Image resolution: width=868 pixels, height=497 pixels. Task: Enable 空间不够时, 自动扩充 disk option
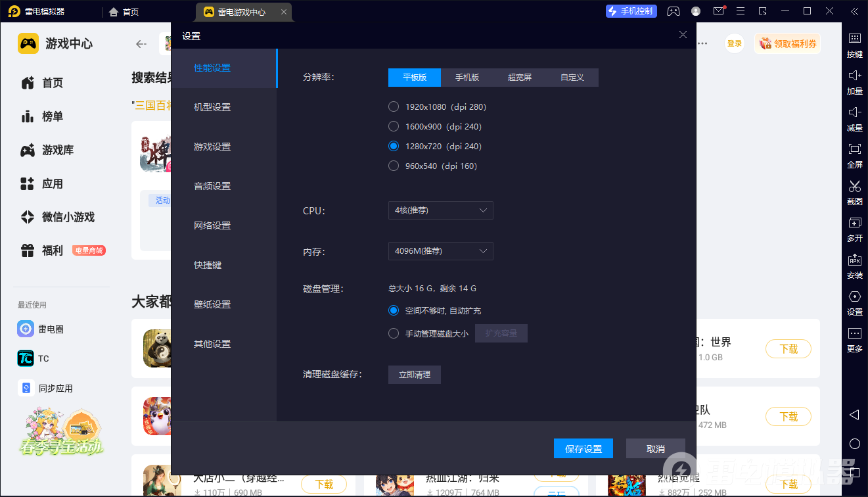[435, 310]
